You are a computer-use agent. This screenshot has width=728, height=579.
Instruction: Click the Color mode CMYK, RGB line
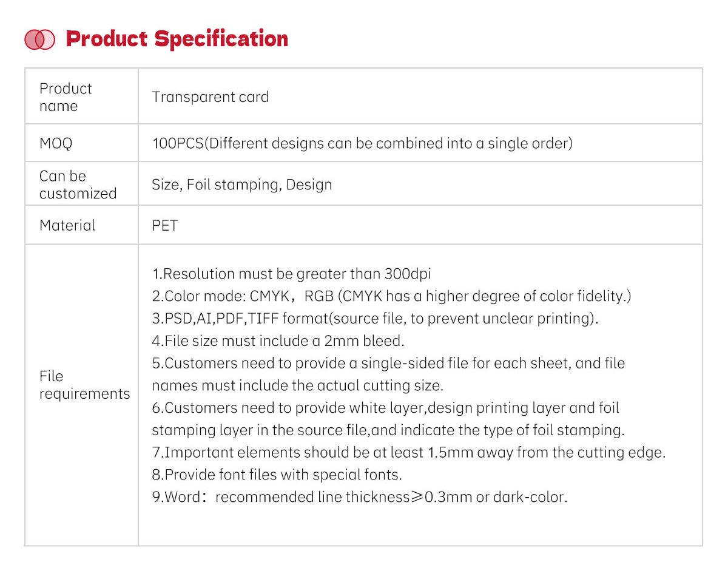[391, 296]
